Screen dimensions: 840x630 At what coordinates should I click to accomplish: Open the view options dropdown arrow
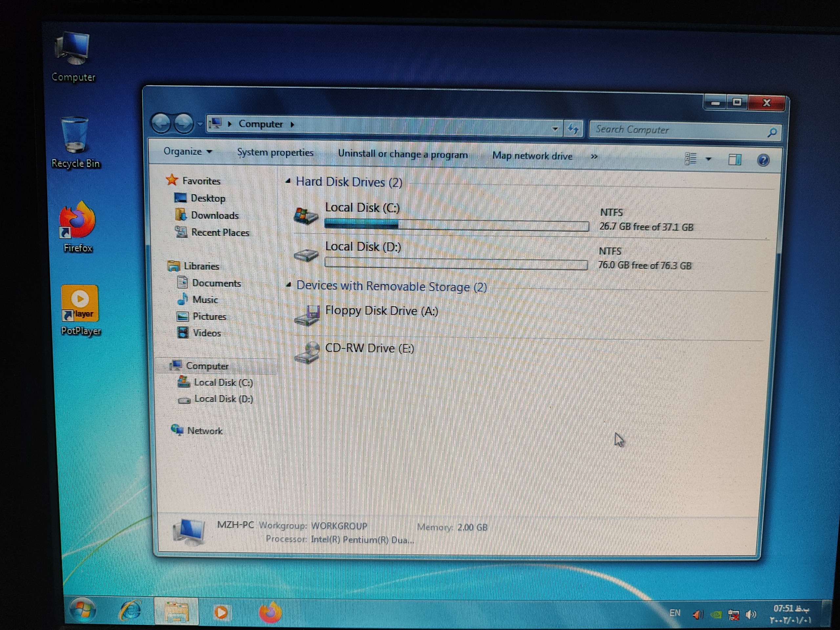tap(708, 159)
